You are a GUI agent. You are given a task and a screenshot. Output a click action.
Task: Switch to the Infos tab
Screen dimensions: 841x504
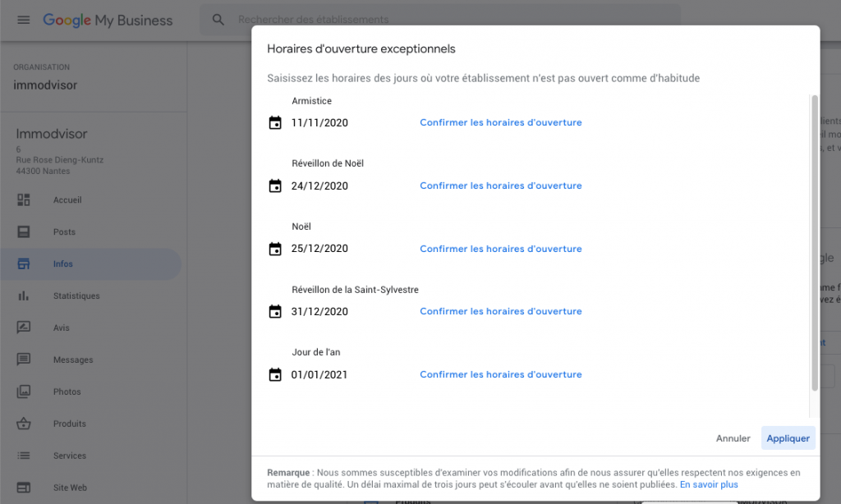pos(63,263)
